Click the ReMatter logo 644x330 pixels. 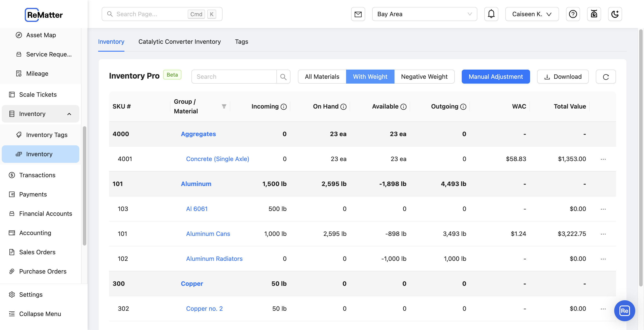pos(44,15)
